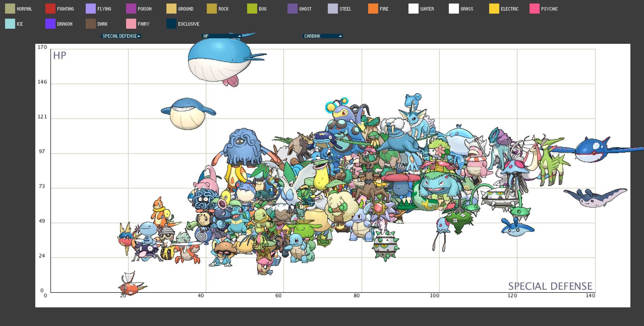Screen dimensions: 644x326
Task: Open the HP axis dropdown
Action: 222,36
